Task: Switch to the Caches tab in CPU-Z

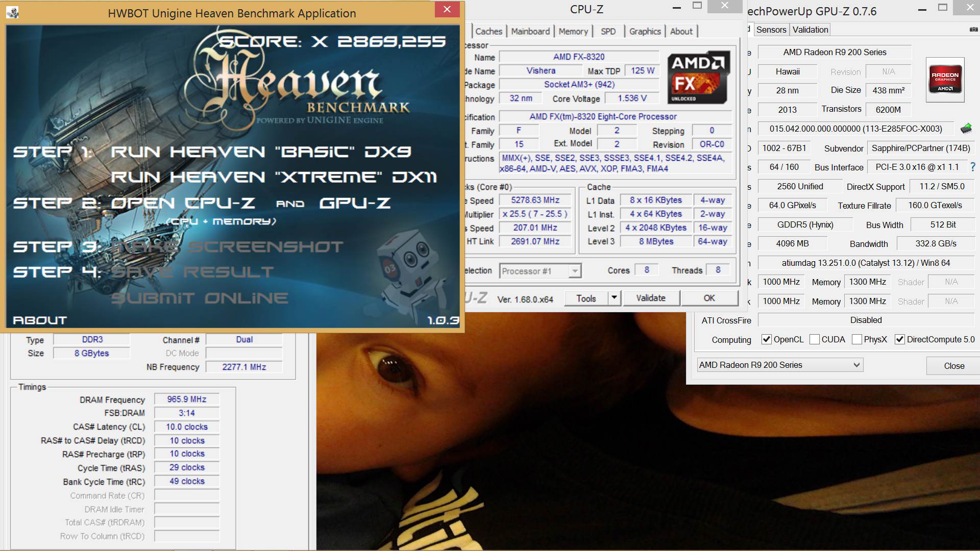Action: pos(488,31)
